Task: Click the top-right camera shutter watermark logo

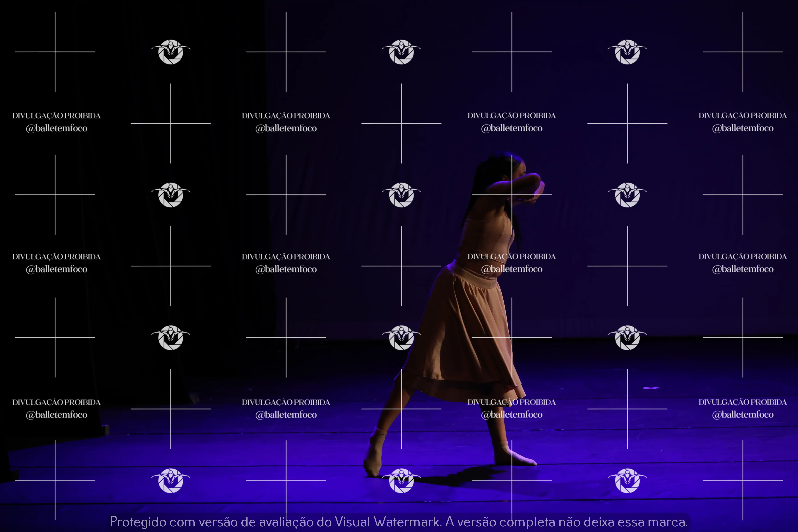Action: [x=627, y=52]
